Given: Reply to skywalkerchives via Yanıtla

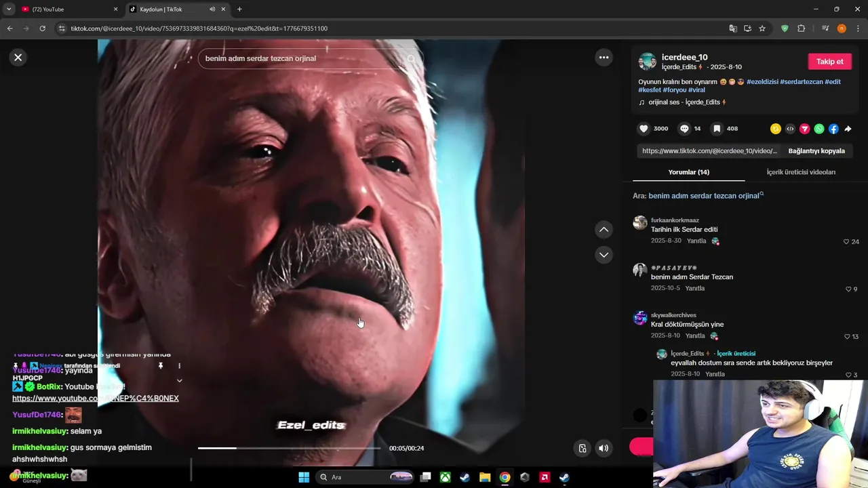Looking at the screenshot, I should click(x=695, y=336).
